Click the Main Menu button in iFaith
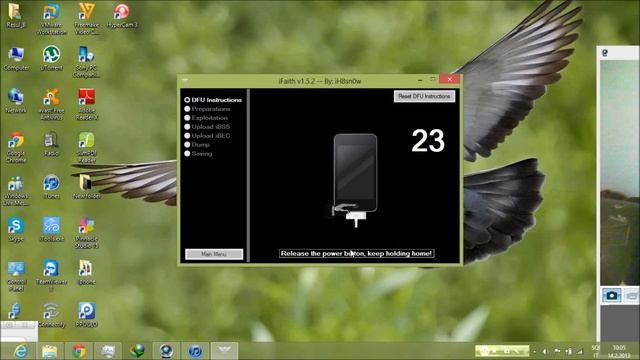Viewport: 640px width, 360px height. coord(214,254)
